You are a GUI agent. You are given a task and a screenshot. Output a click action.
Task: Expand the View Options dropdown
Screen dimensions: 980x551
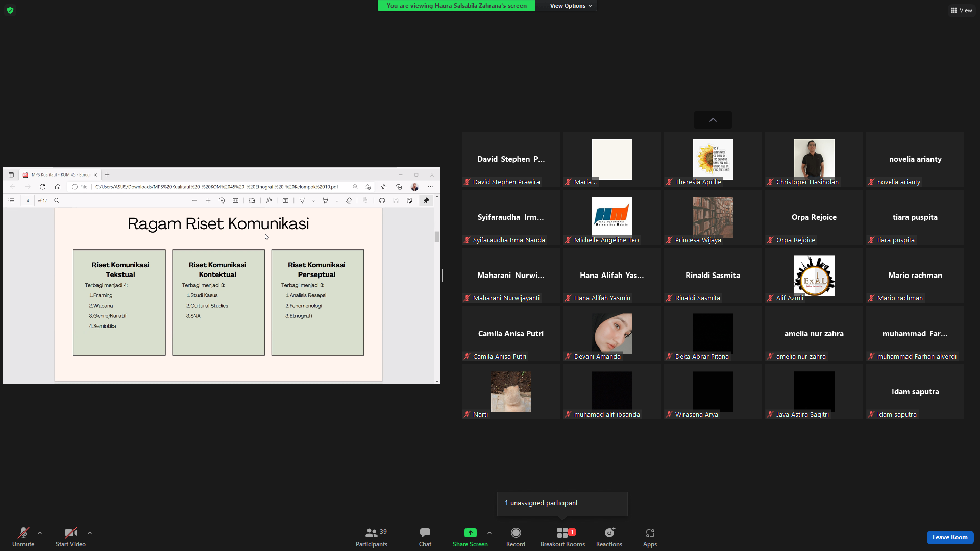571,6
